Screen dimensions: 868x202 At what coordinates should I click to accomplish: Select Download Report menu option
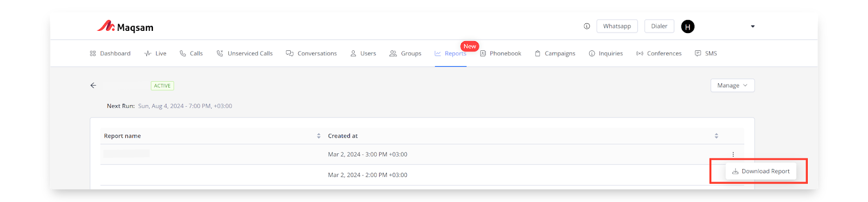point(761,171)
